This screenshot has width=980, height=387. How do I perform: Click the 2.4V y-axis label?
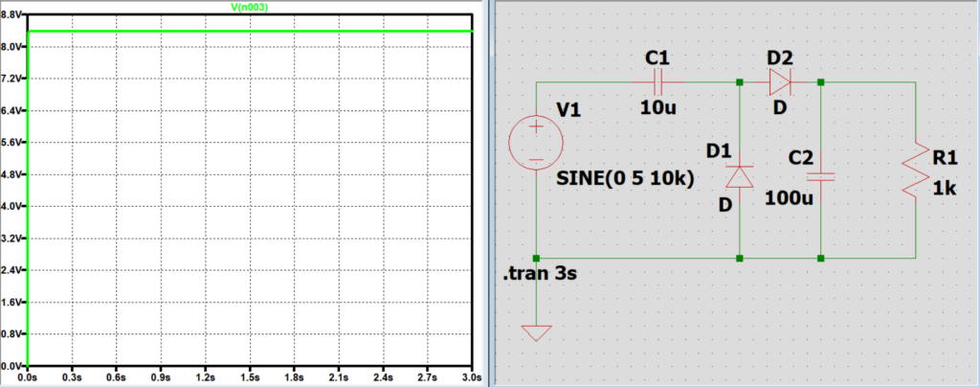[11, 269]
